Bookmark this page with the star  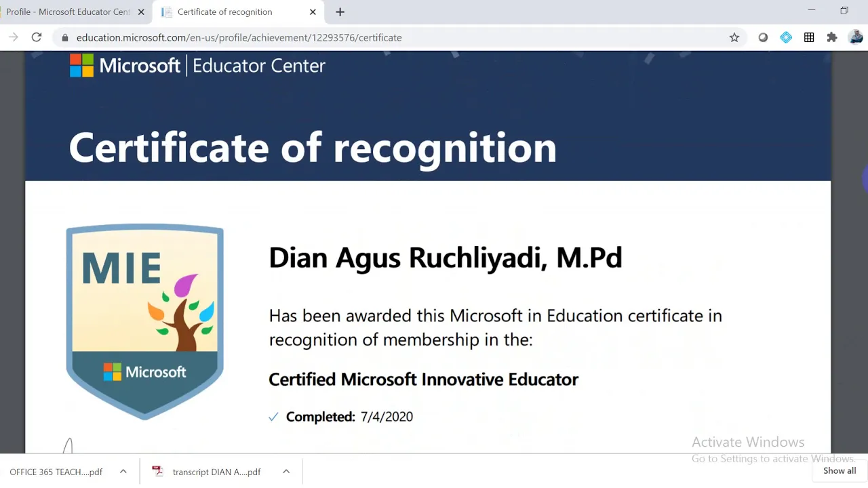734,37
